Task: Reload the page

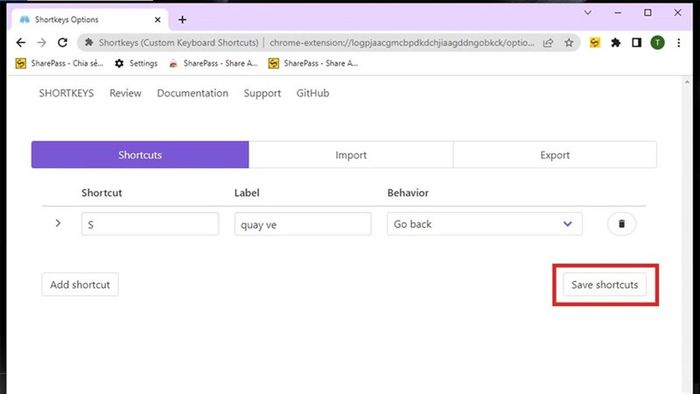Action: (62, 42)
